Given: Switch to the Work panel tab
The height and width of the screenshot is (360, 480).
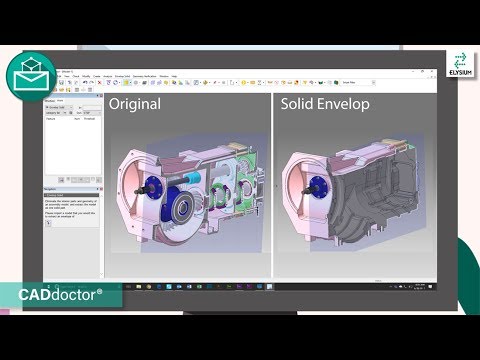Looking at the screenshot, I should [x=60, y=100].
